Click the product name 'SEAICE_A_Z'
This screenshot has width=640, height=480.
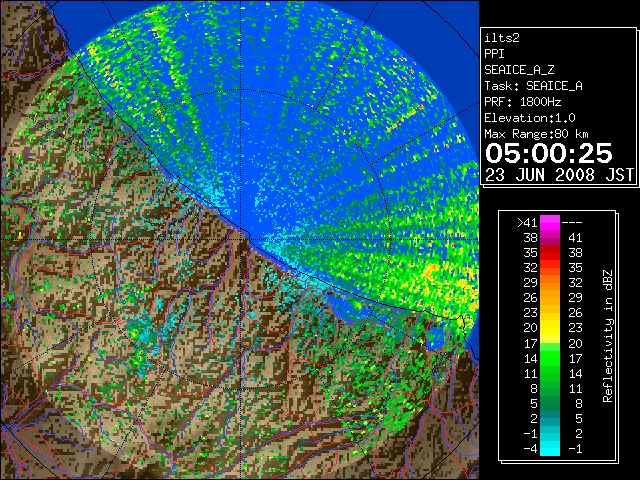[x=519, y=70]
